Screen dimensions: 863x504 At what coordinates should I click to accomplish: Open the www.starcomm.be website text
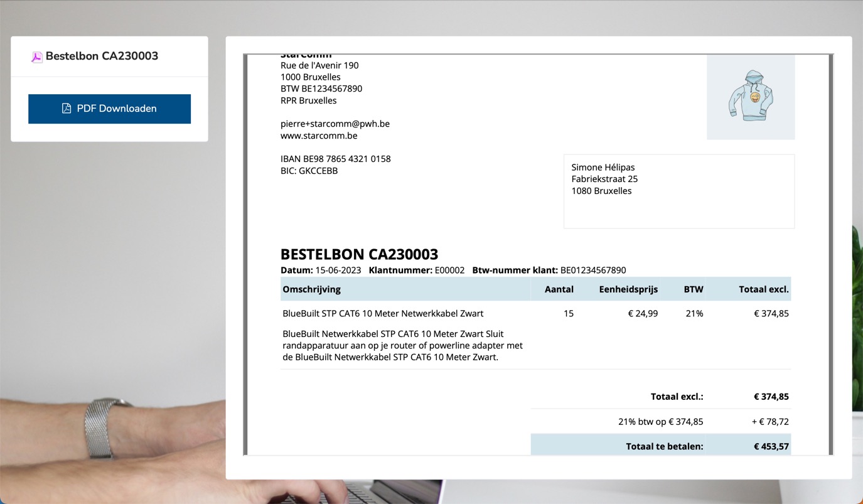pyautogui.click(x=319, y=136)
